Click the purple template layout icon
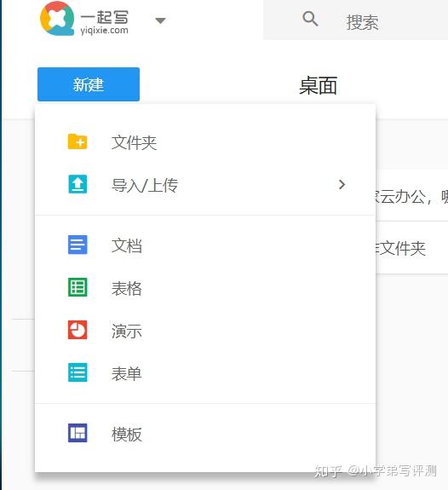The height and width of the screenshot is (490, 448). coord(78,433)
